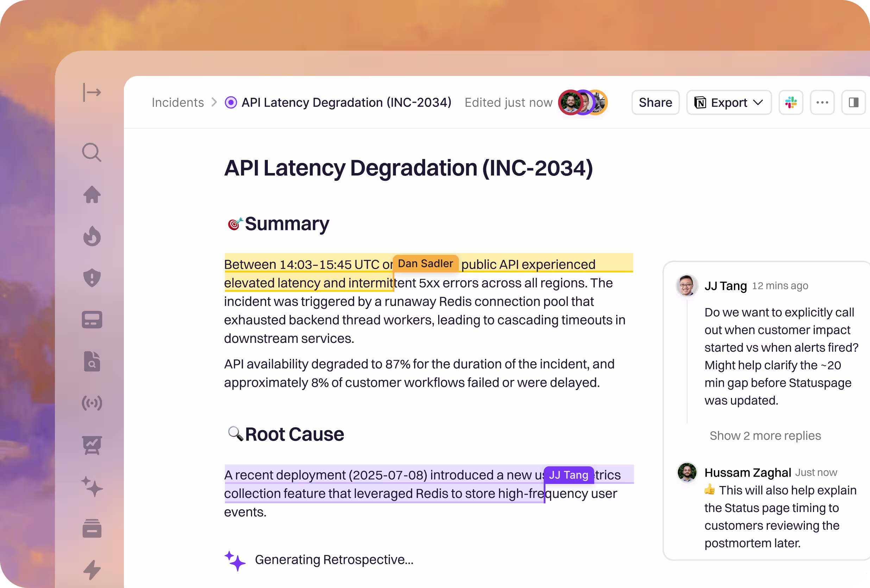
Task: Open the three-dots more options menu
Action: click(822, 102)
